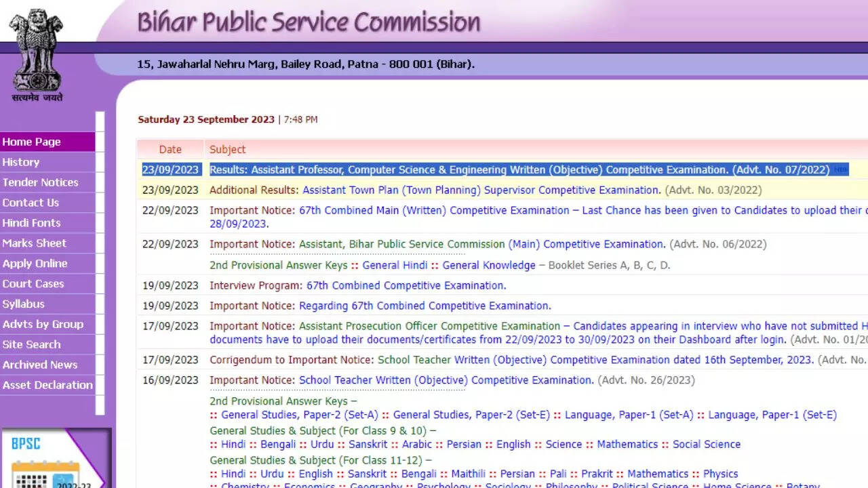Open General Studies Paper-2 (Set-A) answer key

[300, 415]
